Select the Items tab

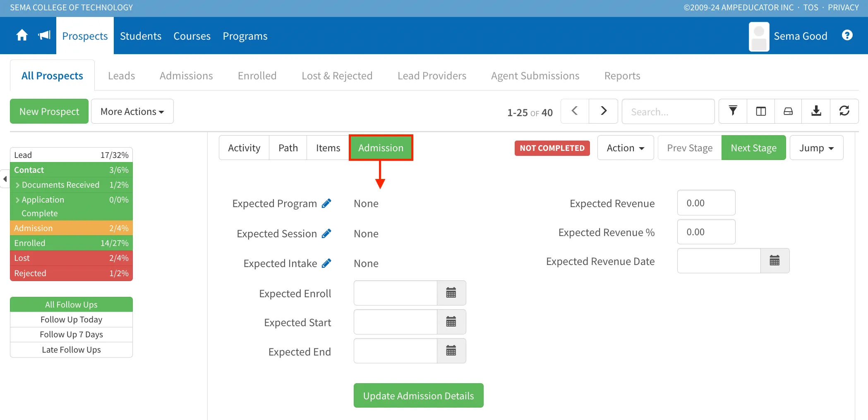click(x=328, y=148)
